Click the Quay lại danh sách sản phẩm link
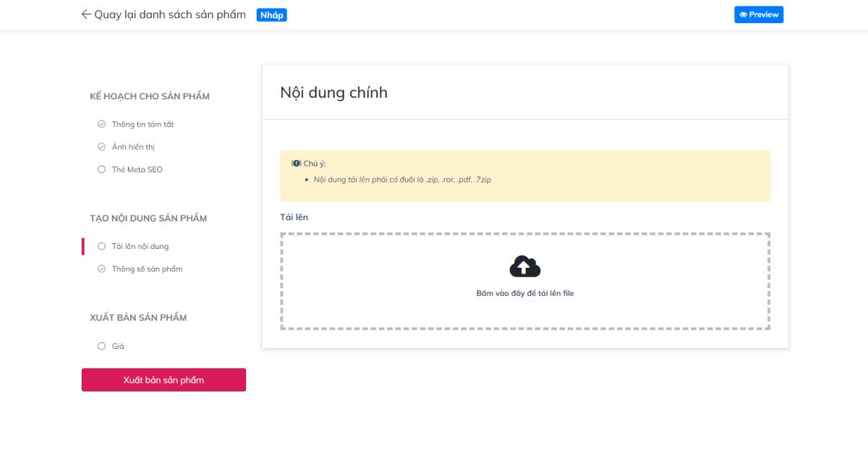 (x=168, y=14)
